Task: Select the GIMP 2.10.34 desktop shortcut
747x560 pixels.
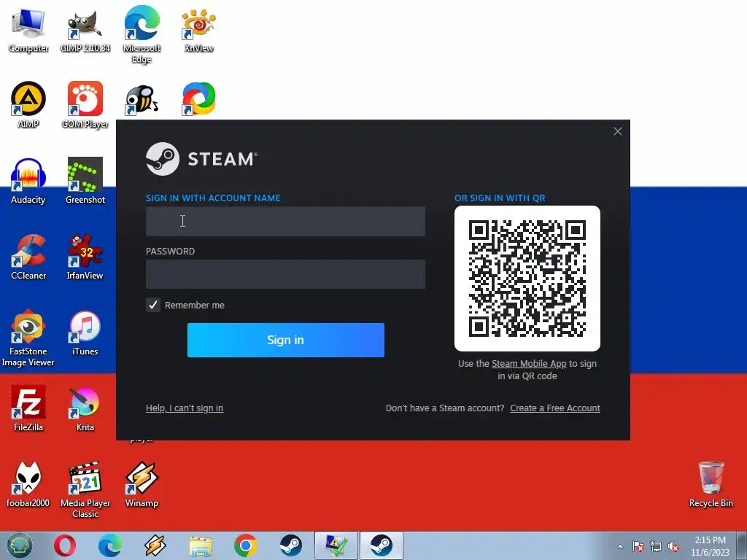Action: 85,30
